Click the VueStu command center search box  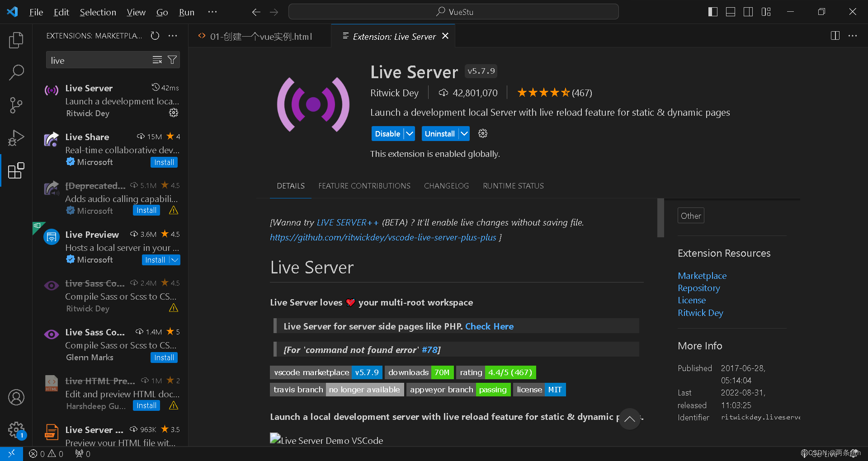(453, 12)
